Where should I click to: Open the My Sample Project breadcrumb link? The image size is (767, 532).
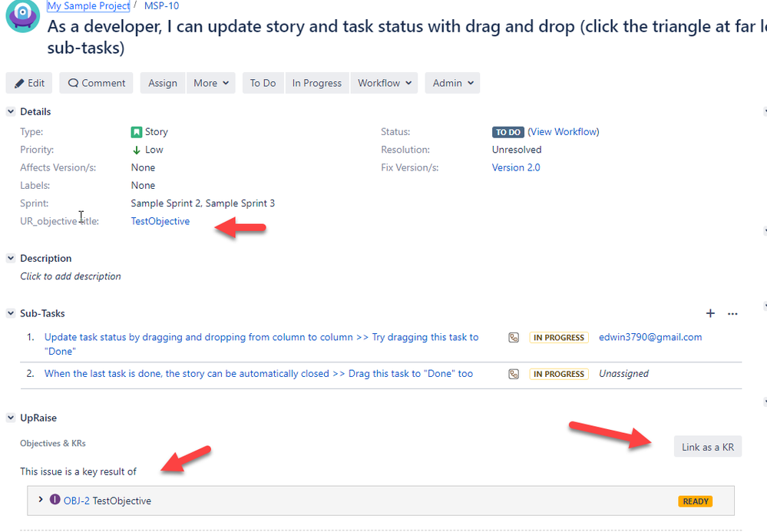(88, 6)
